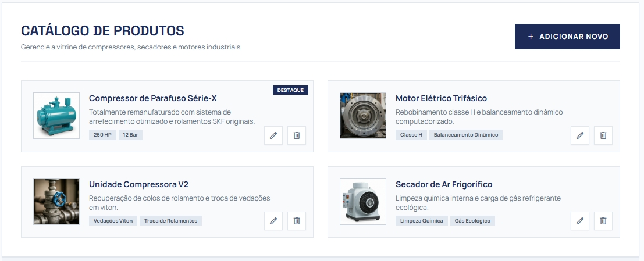
Task: Click the Catálogo de Produtos heading
Action: (x=102, y=31)
